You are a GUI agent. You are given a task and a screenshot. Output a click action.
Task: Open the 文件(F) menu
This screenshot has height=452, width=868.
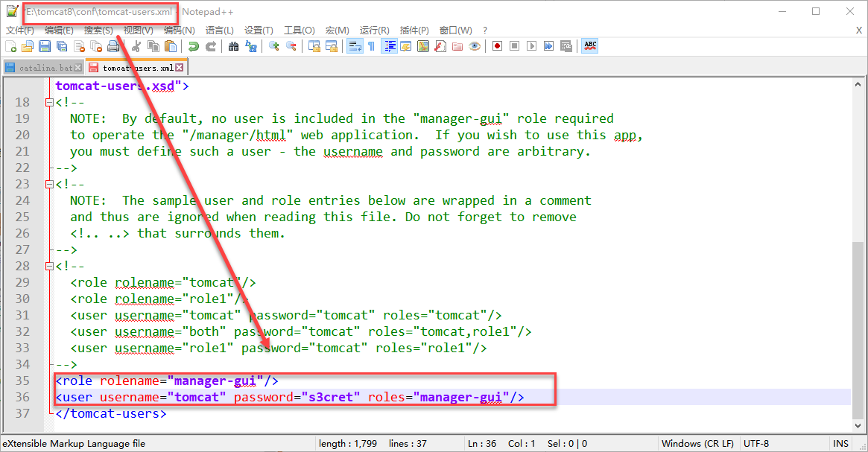pyautogui.click(x=20, y=31)
